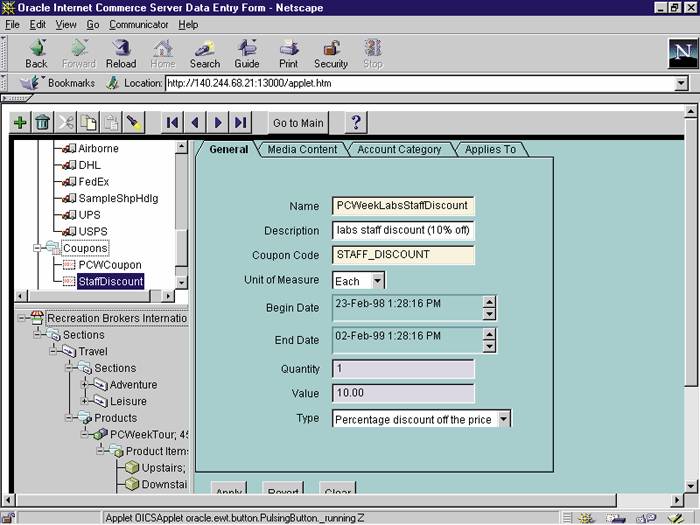Screen dimensions: 700x525
Task: Click the Netscape N logo
Action: coord(683,53)
